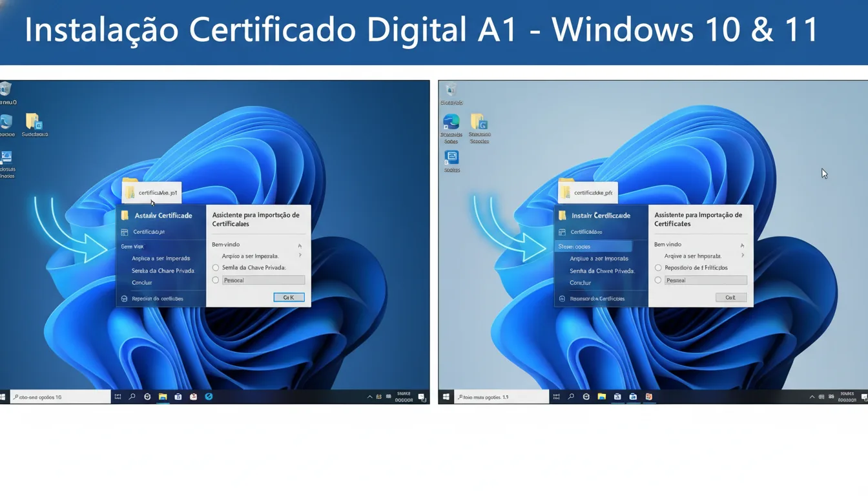Click plus-circle icon in right dialog bottom row
868x496 pixels.
[x=562, y=298]
